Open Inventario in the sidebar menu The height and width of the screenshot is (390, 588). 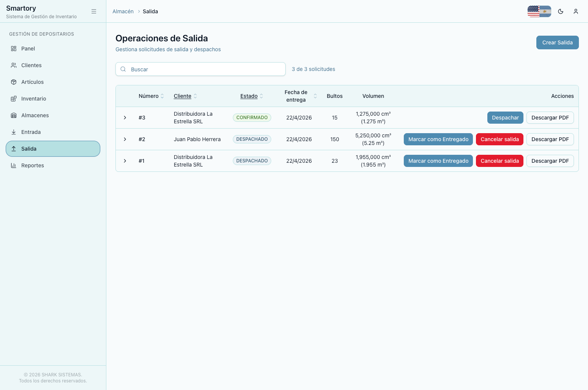click(33, 99)
